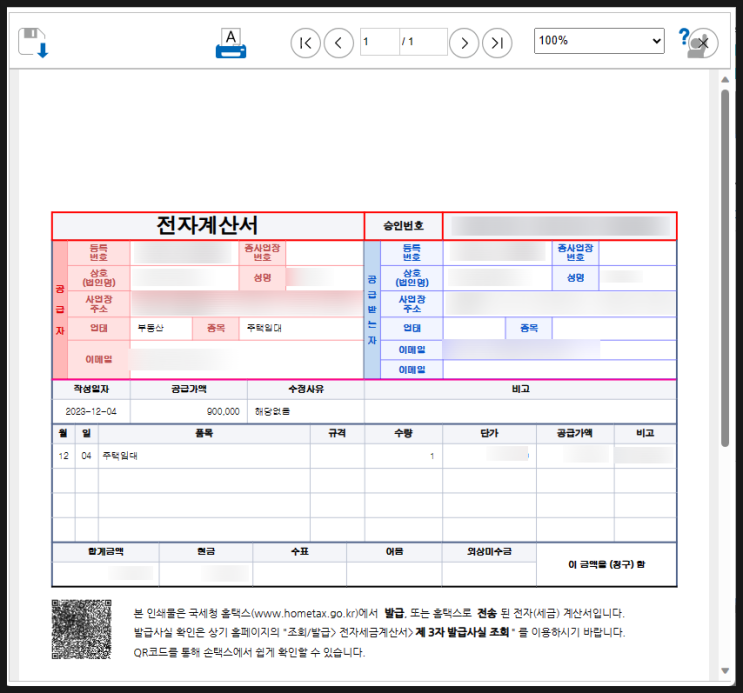This screenshot has height=693, width=743.
Task: Click the scrollbar down arrow
Action: pos(725,671)
